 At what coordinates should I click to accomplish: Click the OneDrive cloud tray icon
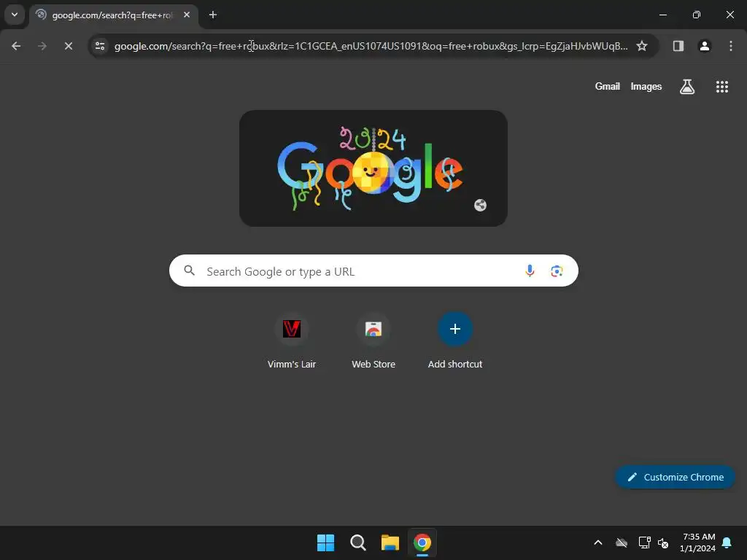point(622,542)
